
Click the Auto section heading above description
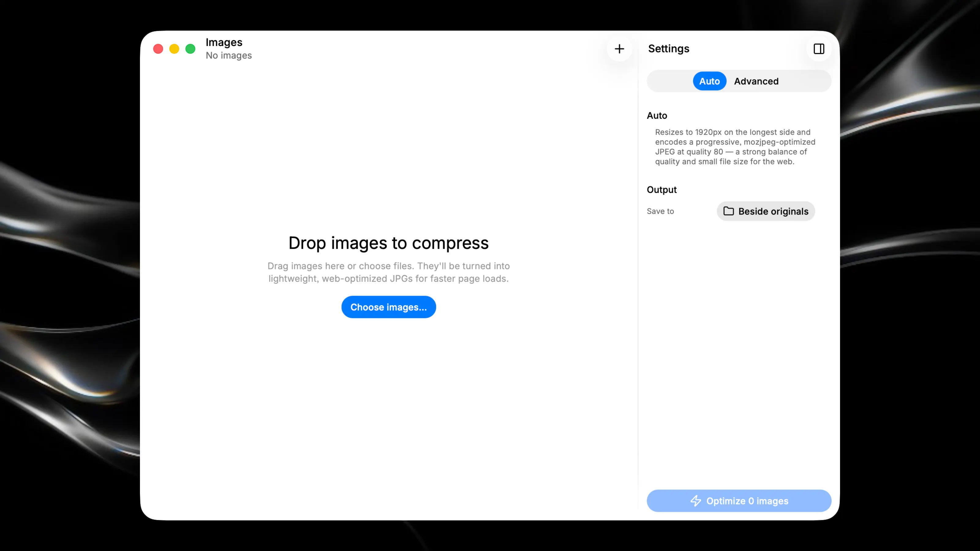(x=657, y=116)
